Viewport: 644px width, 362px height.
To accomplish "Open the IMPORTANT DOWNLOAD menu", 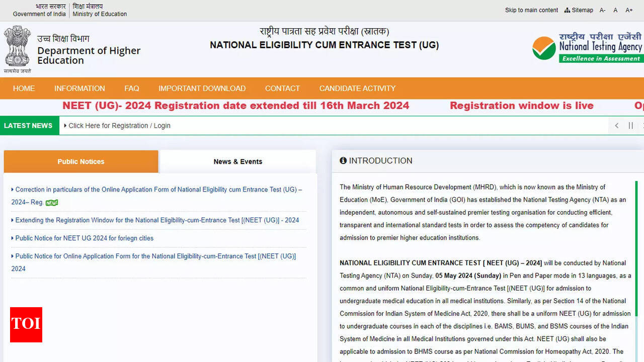I will [x=202, y=88].
